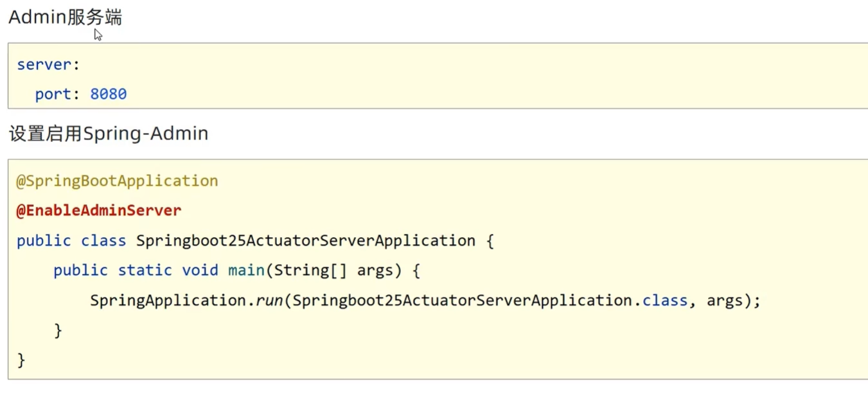Click the main method name
Image resolution: width=868 pixels, height=399 pixels.
click(x=246, y=270)
